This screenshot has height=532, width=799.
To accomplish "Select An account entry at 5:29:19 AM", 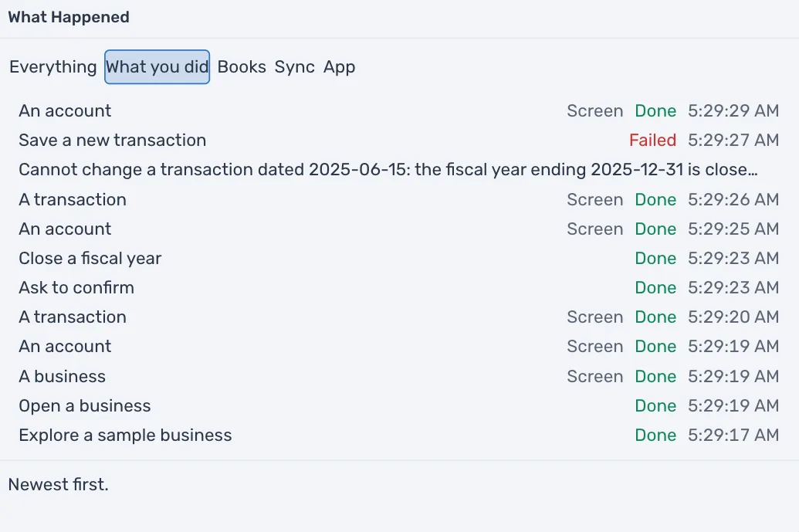I will coord(399,347).
